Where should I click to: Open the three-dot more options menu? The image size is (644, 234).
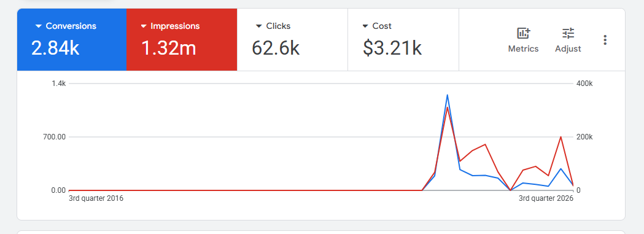[x=605, y=40]
